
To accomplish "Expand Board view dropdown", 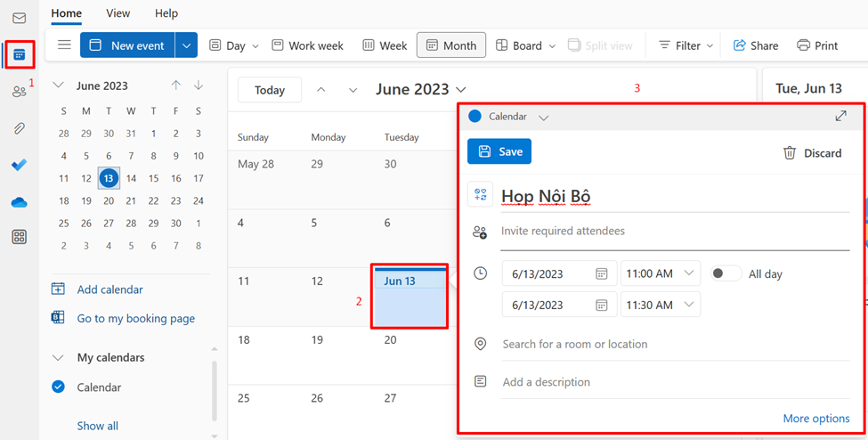I will (x=552, y=46).
